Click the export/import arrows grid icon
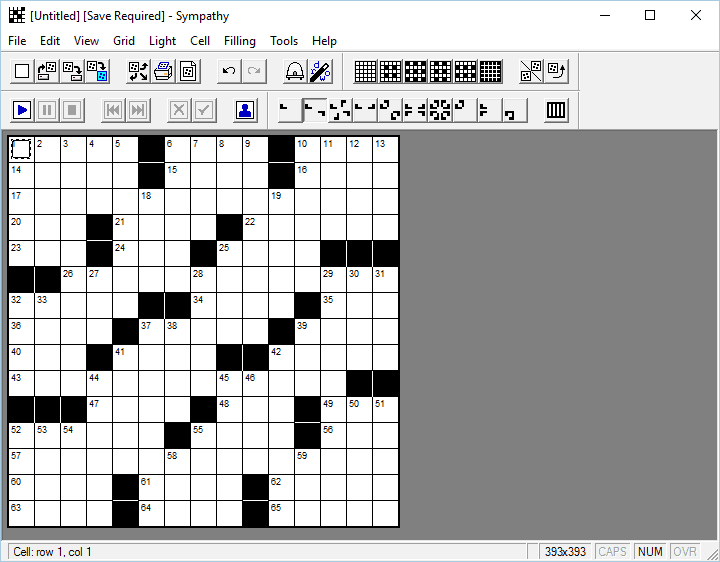 pyautogui.click(x=138, y=71)
